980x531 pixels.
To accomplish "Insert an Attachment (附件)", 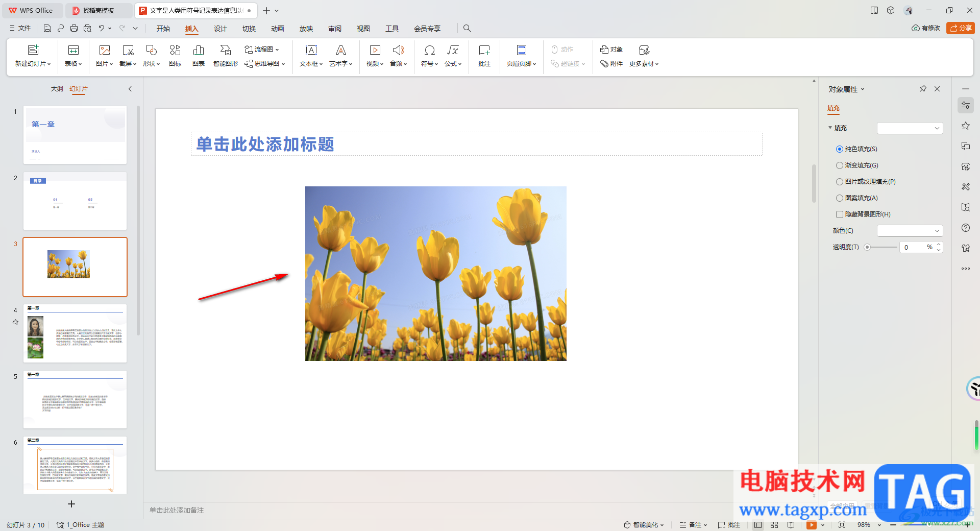I will (x=611, y=64).
